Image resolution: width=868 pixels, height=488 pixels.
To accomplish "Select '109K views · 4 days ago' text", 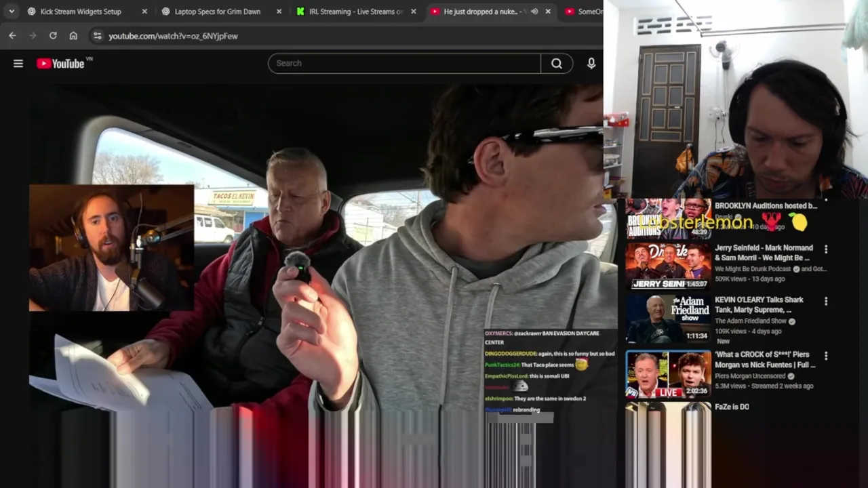I will click(748, 331).
